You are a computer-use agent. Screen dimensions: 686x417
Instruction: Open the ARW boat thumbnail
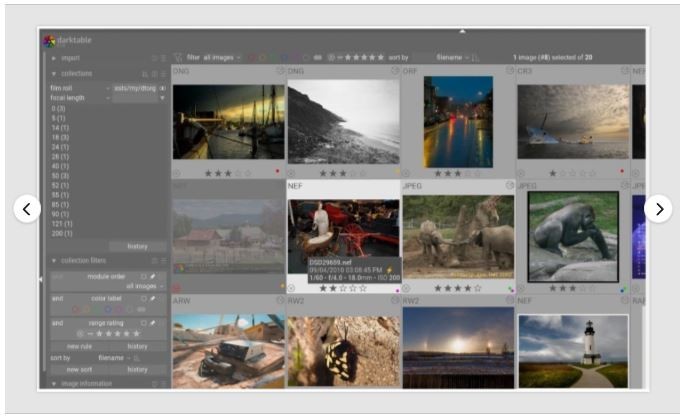point(228,351)
